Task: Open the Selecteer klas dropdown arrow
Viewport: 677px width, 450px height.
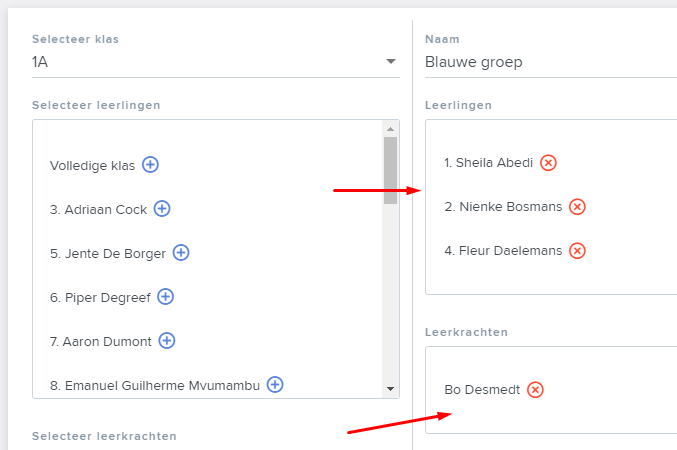Action: (x=391, y=61)
